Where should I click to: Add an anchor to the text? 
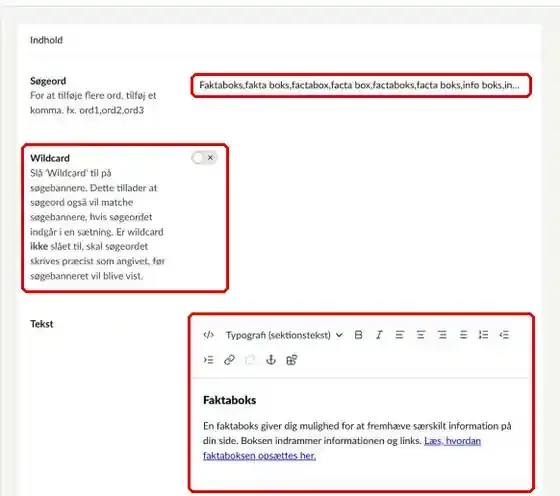pos(271,360)
